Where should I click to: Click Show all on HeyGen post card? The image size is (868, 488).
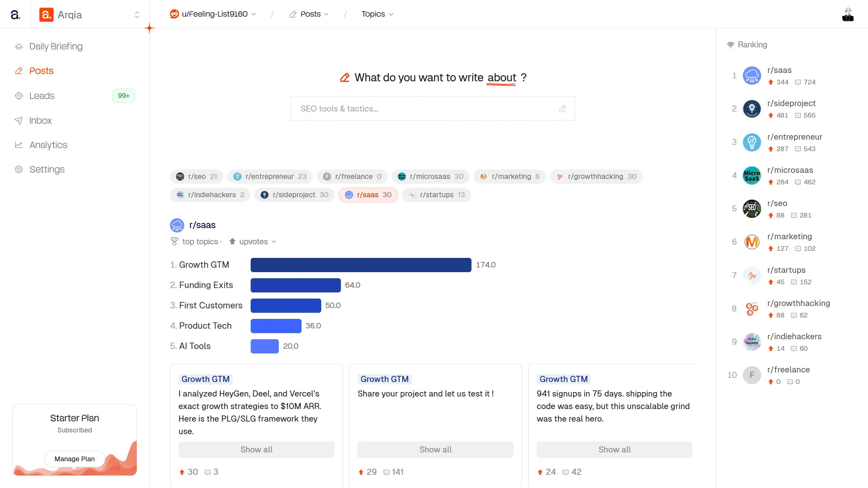click(256, 450)
